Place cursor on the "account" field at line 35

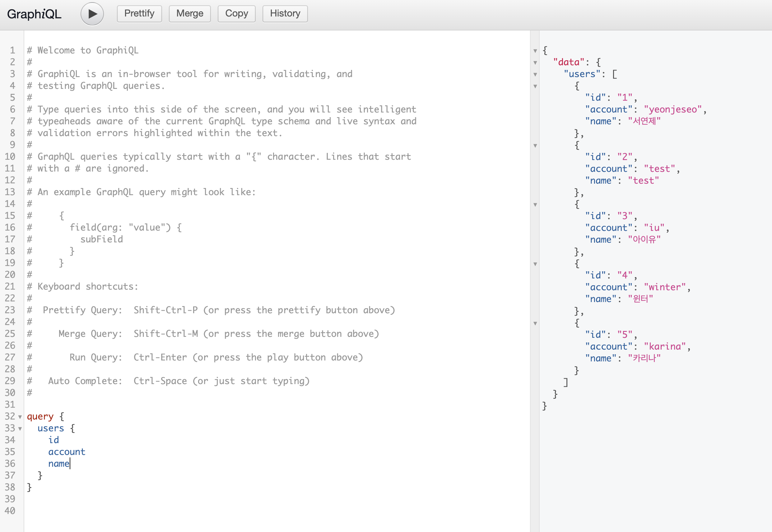pos(67,452)
